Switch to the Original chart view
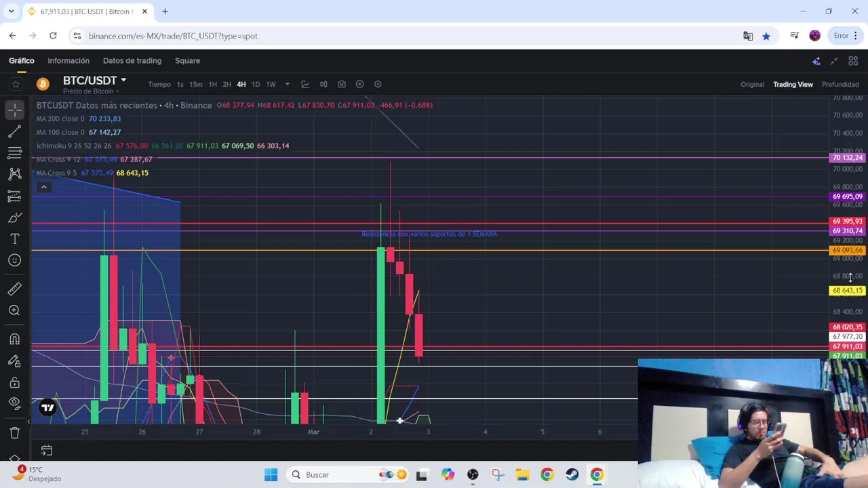This screenshot has width=868, height=488. point(752,85)
